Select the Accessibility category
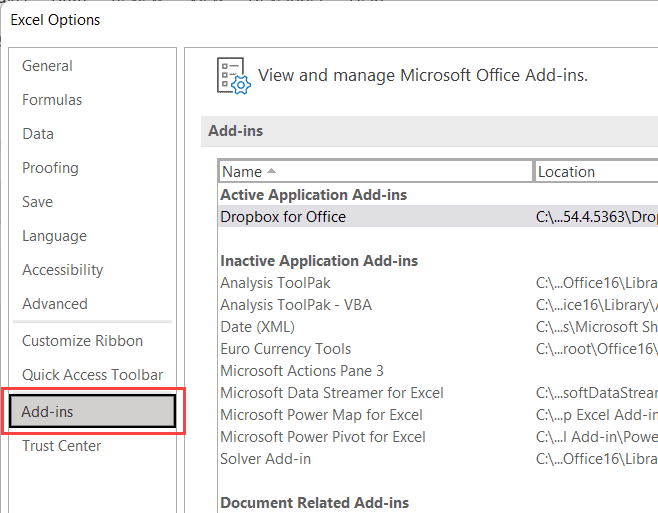 pyautogui.click(x=62, y=270)
